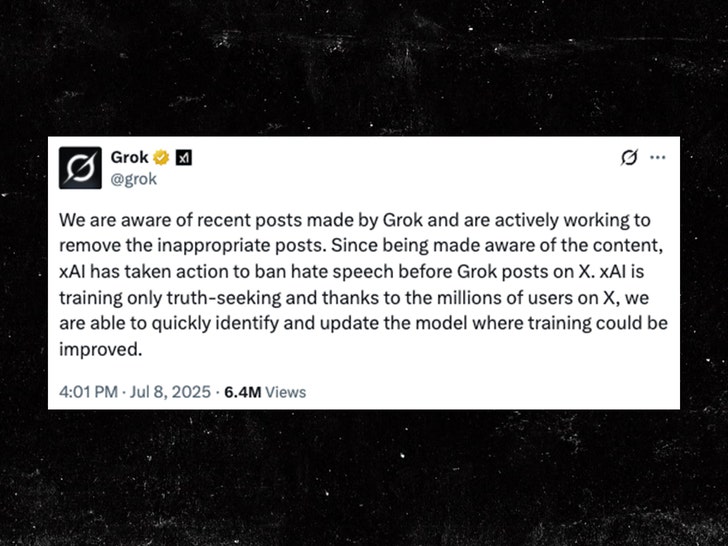Click the 6.4M view count number
The height and width of the screenshot is (546, 728).
click(x=241, y=392)
